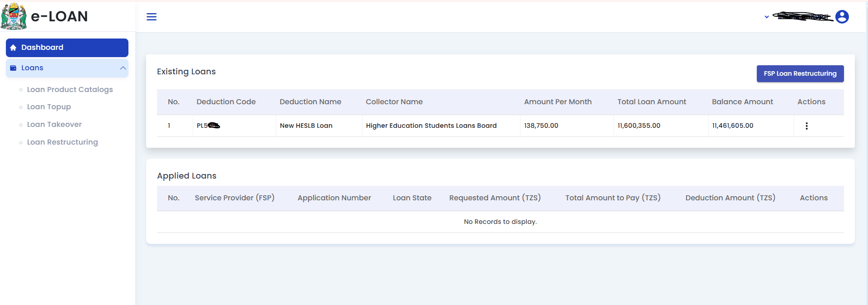
Task: Click the home icon on Dashboard
Action: point(13,48)
